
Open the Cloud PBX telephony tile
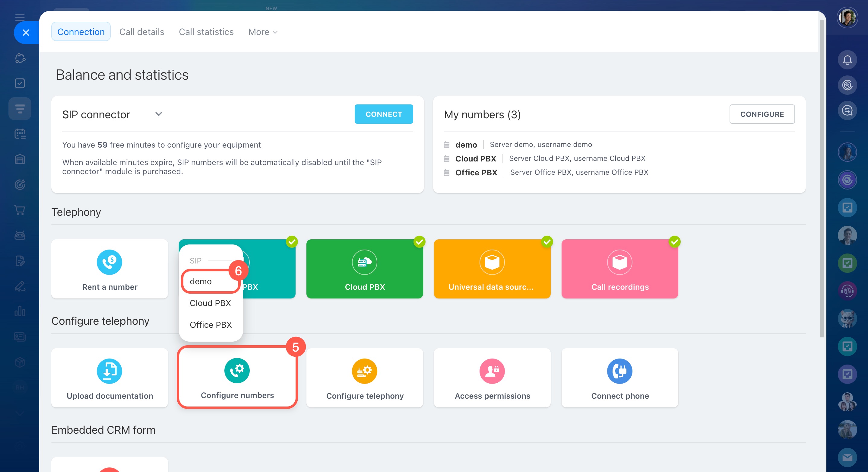pos(364,269)
